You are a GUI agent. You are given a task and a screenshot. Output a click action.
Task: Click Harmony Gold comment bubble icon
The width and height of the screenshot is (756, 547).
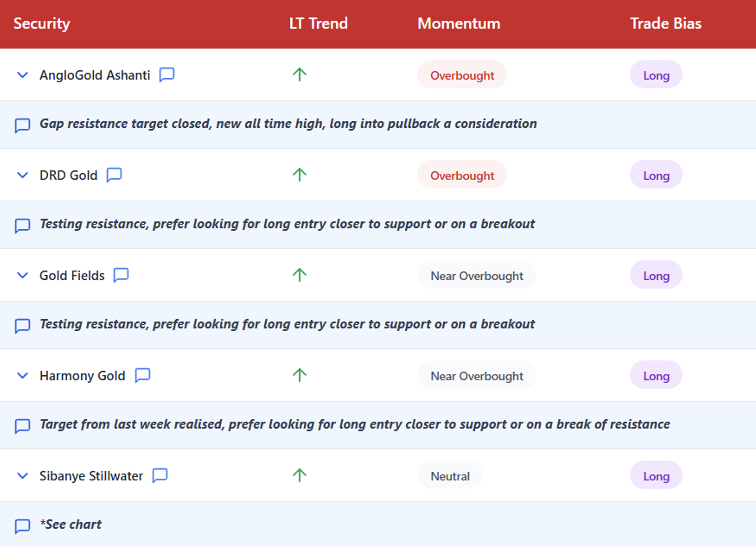click(x=142, y=375)
